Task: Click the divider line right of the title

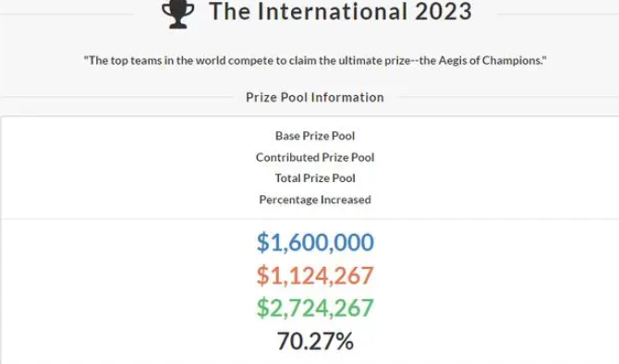Action: [x=558, y=14]
